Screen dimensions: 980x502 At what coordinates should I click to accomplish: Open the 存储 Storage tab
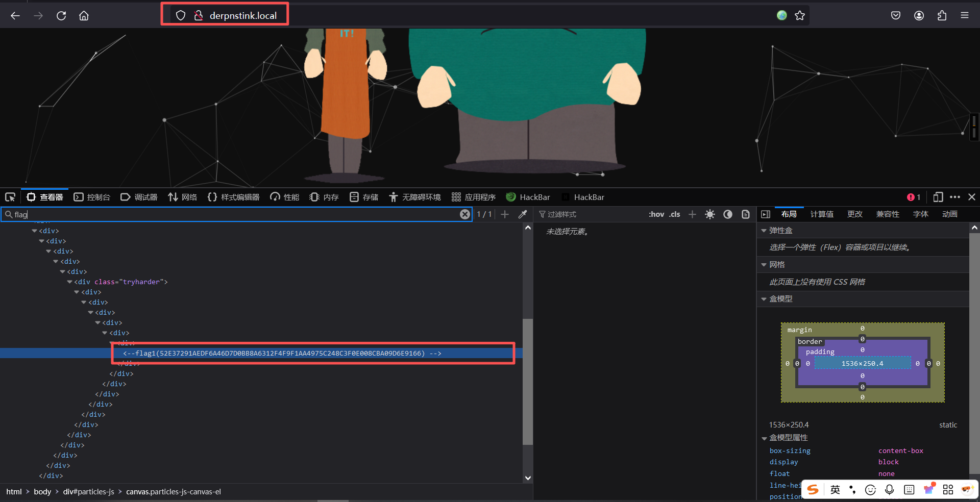coord(364,197)
